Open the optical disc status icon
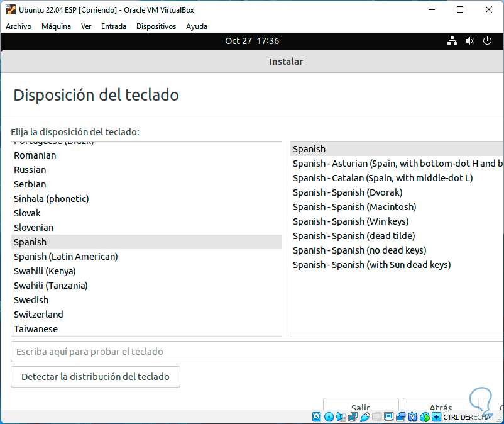This screenshot has height=424, width=504. (329, 417)
